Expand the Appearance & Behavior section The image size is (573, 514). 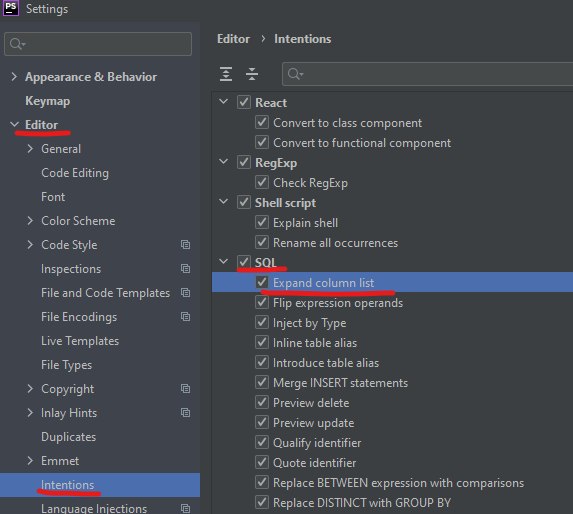(x=14, y=77)
